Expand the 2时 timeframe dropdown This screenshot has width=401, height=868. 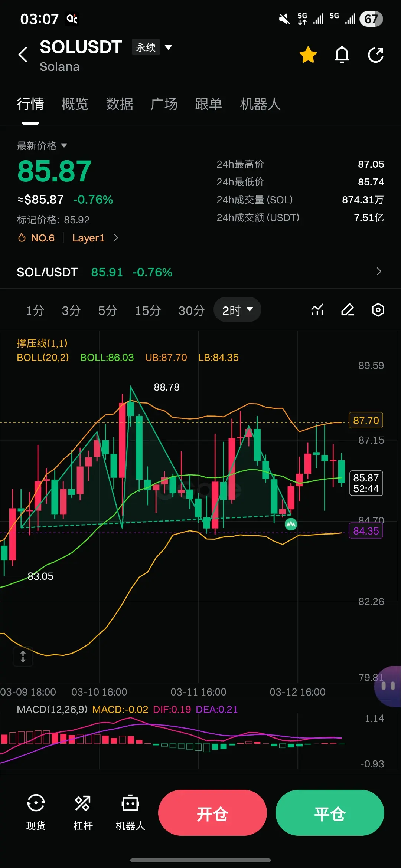237,310
